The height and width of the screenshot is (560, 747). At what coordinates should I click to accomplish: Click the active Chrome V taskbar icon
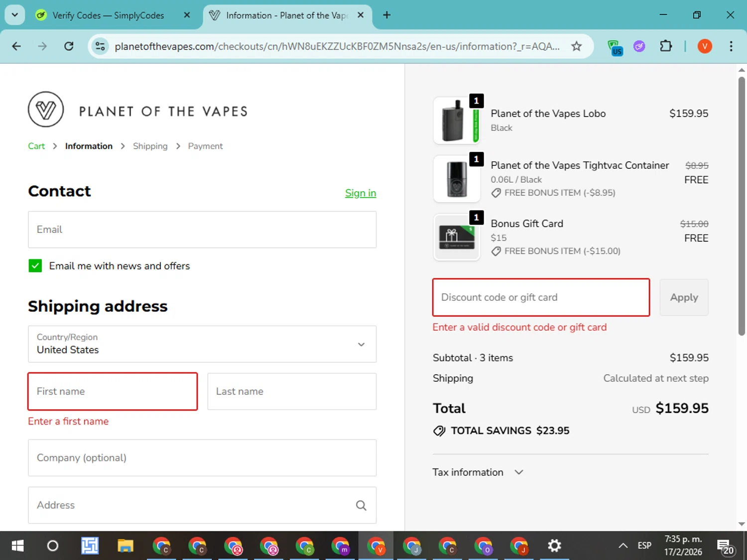[376, 546]
